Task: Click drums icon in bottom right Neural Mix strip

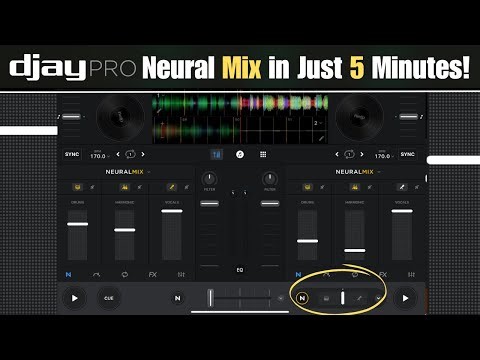Action: pyautogui.click(x=326, y=298)
